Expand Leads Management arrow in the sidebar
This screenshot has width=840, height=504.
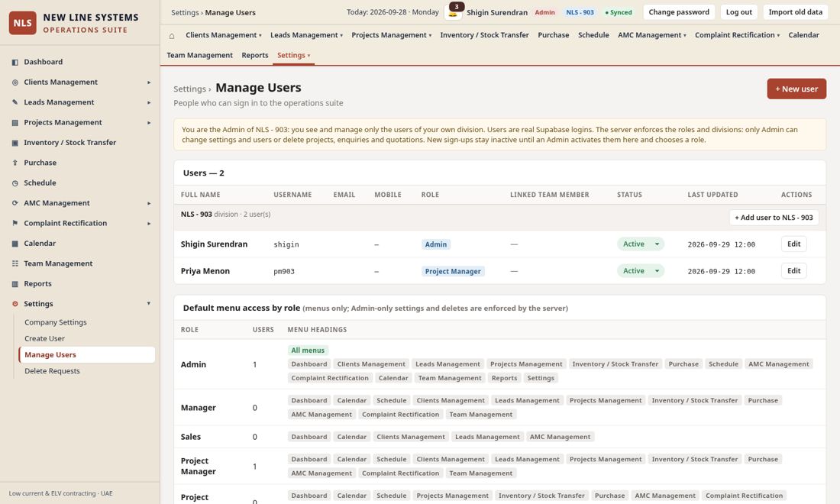(x=149, y=102)
